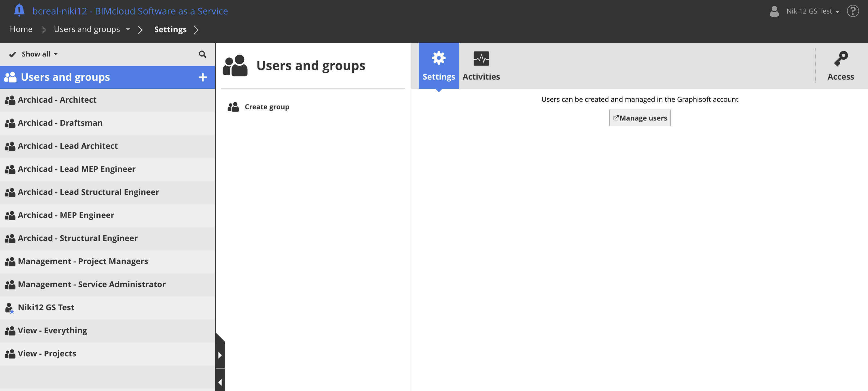Add new item with the plus icon
Screen dimensions: 868x391
pyautogui.click(x=202, y=77)
